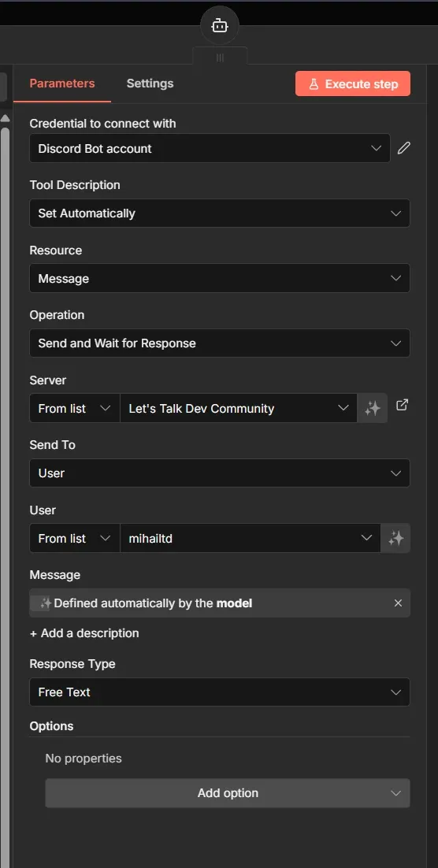The image size is (438, 868).
Task: Open server in external link
Action: pyautogui.click(x=402, y=405)
